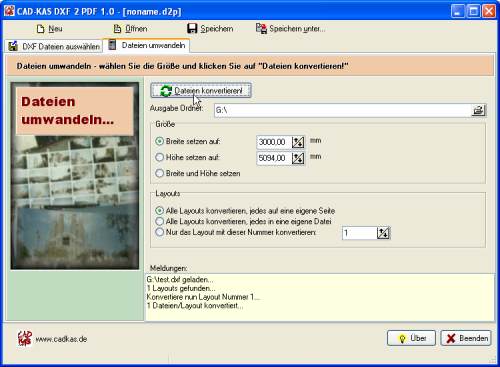Click the CAD-KAS title bar application icon
Image resolution: width=500 pixels, height=367 pixels.
9,11
